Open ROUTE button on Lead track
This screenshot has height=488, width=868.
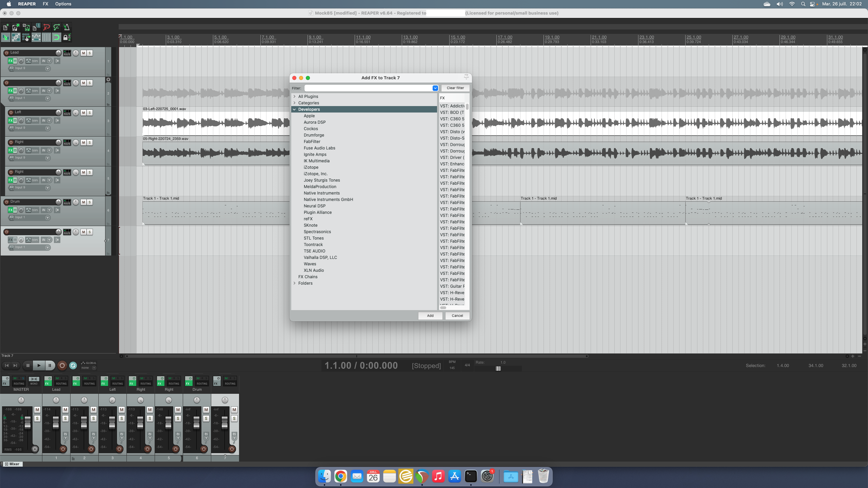(67, 53)
